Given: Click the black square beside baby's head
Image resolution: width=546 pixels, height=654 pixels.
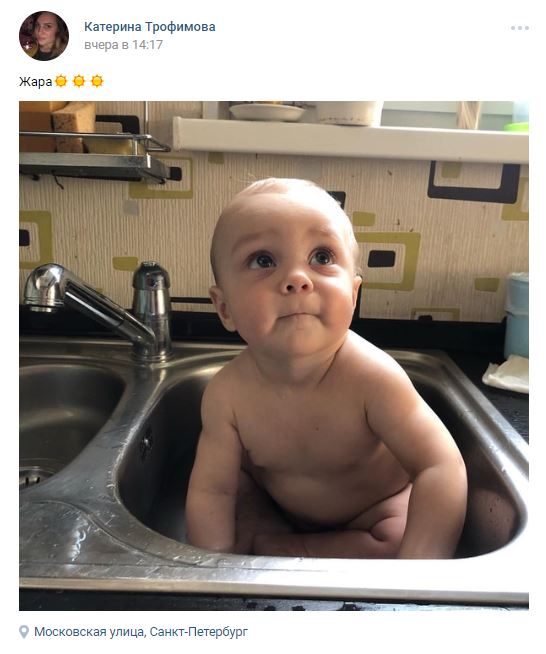Looking at the screenshot, I should click(381, 259).
